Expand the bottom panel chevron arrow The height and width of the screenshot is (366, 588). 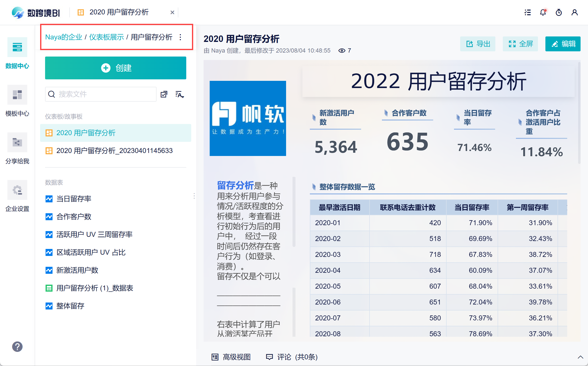(x=580, y=357)
